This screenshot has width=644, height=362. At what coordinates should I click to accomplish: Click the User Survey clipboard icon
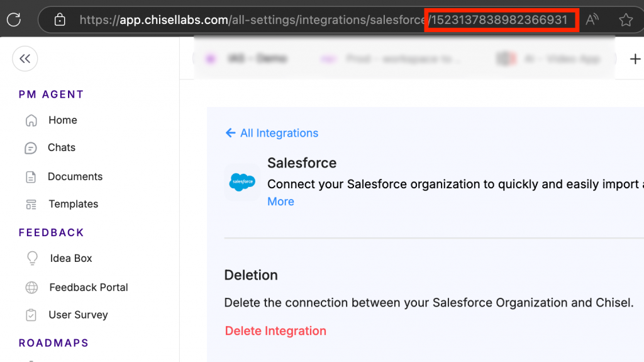pos(31,315)
